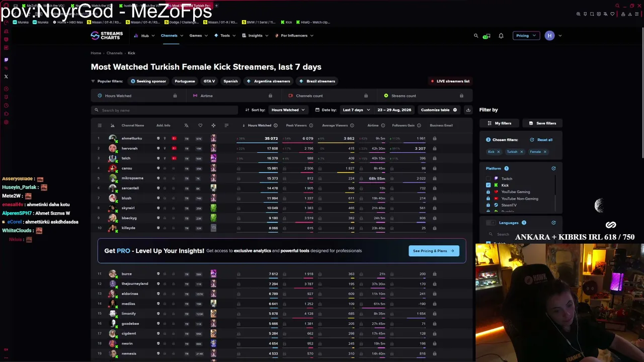This screenshot has width=644, height=362.
Task: Expand the For Influencers menu
Action: tap(294, 36)
